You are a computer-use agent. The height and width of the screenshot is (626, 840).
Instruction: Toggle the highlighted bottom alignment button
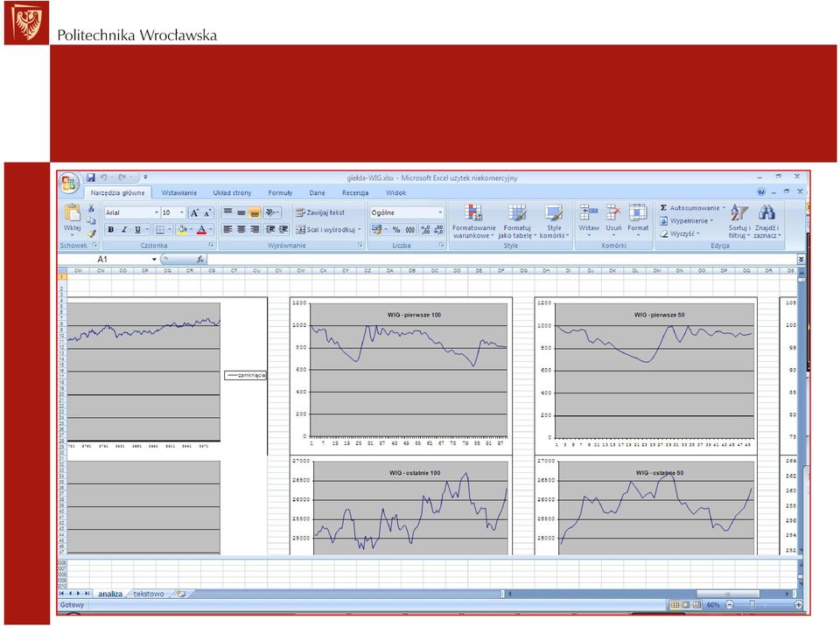coord(255,212)
